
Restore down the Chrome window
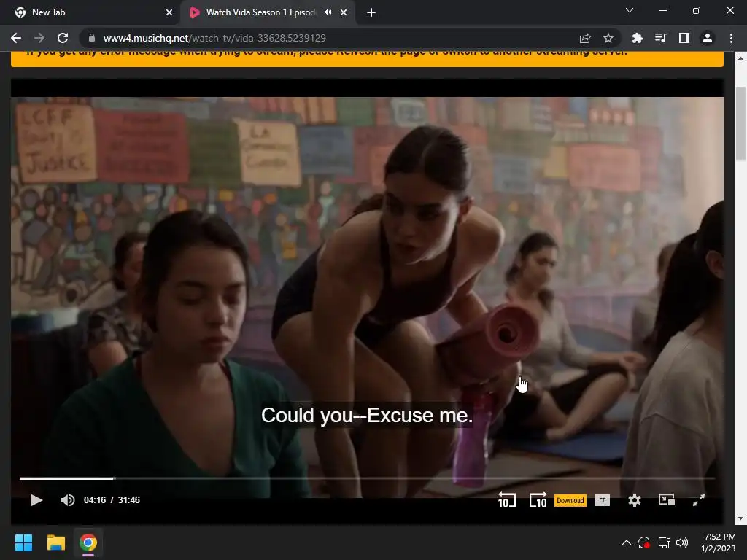(x=697, y=10)
